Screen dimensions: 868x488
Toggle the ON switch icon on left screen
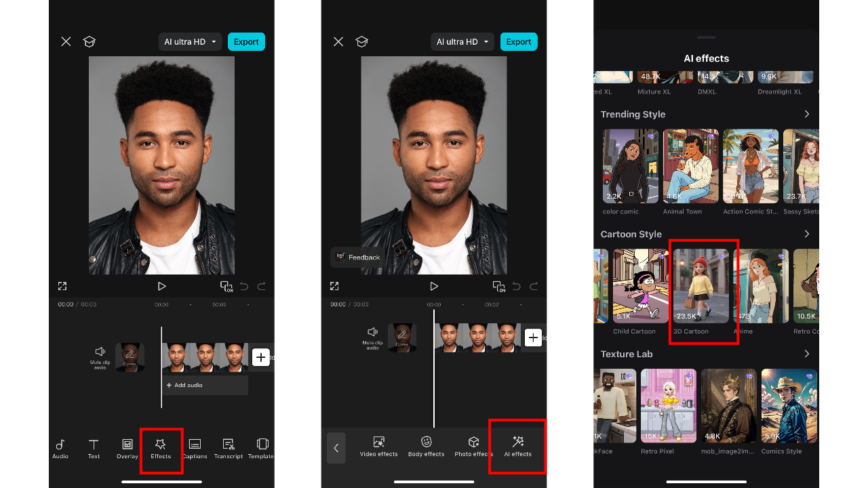[x=226, y=286]
